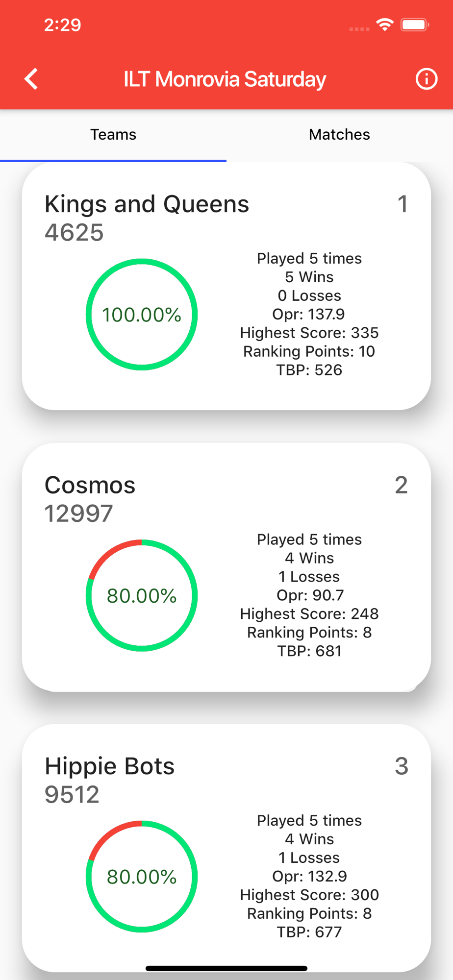The image size is (453, 980).
Task: Switch to the Matches tab
Action: click(339, 135)
